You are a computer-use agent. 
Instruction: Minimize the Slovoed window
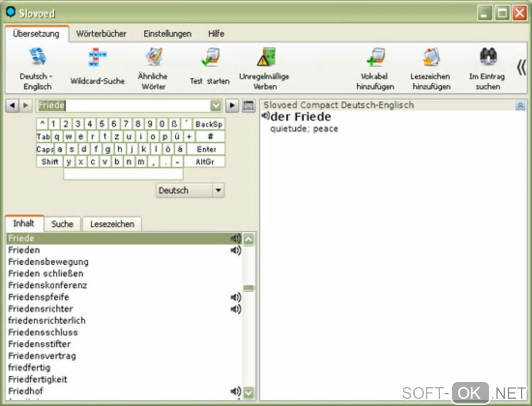click(485, 13)
